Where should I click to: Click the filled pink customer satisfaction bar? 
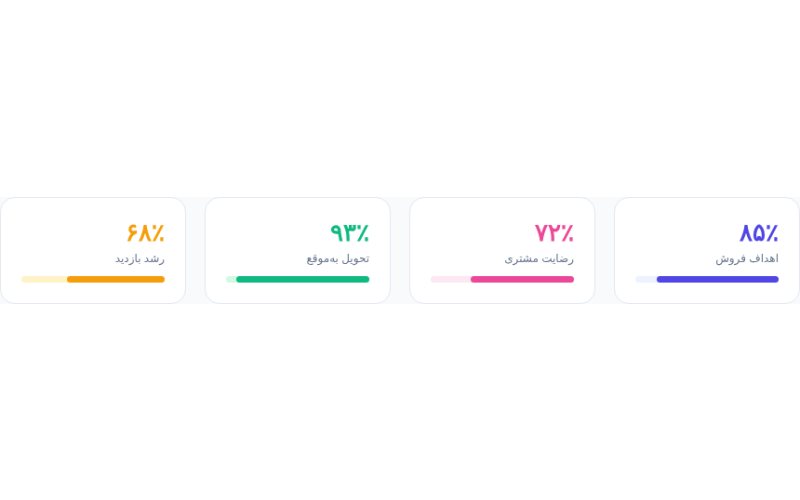pos(522,279)
